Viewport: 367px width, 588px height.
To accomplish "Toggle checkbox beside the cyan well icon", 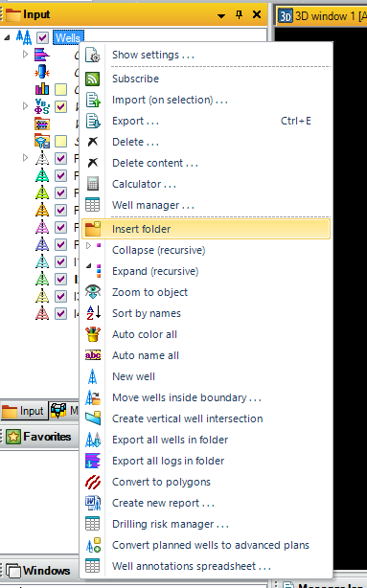I will click(x=60, y=261).
